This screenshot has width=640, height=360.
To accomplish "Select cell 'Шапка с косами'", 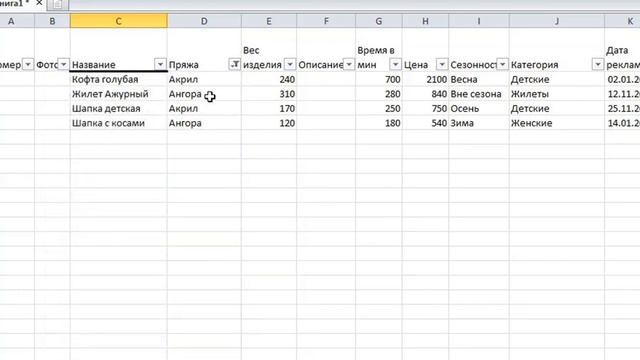I will pos(119,123).
